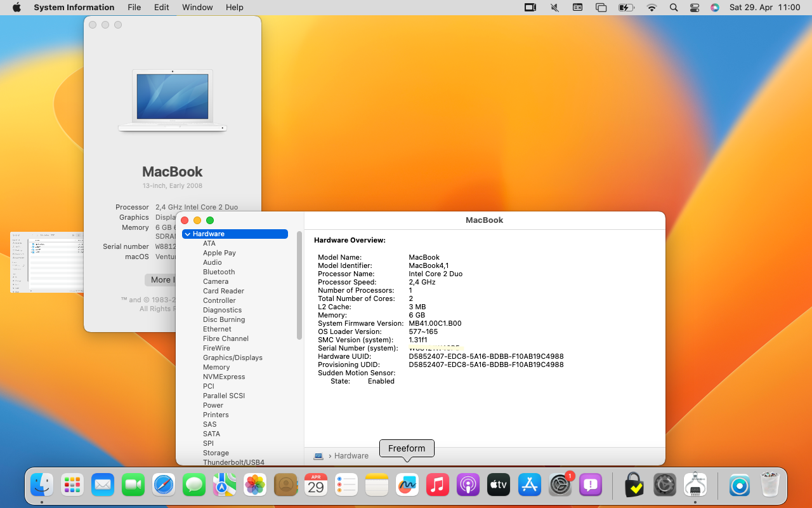Open the Edit menu

(x=162, y=8)
